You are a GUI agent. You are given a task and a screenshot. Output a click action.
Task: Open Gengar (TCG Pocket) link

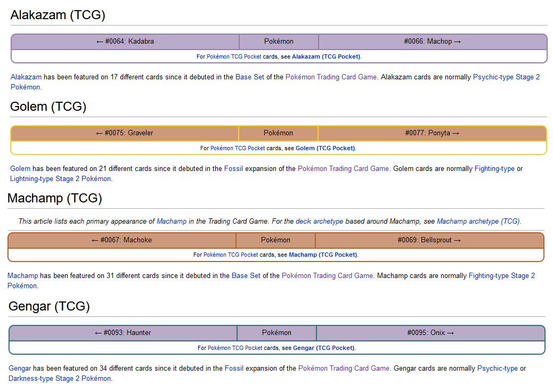pyautogui.click(x=323, y=348)
